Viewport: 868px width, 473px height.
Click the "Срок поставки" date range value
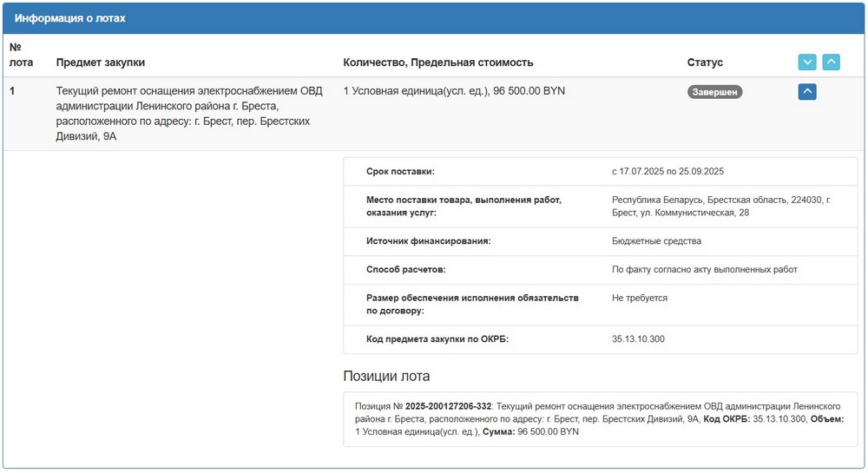(667, 172)
